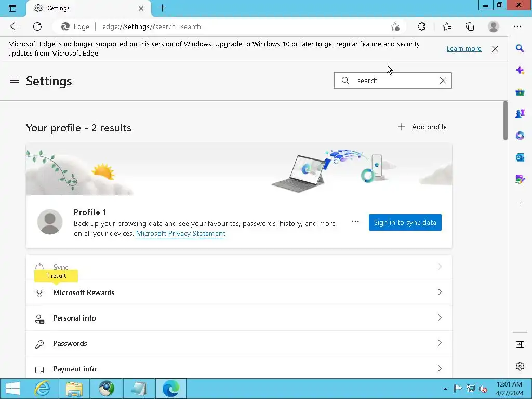Open Payment info settings
Viewport: 532px width, 399px height.
coord(239,368)
